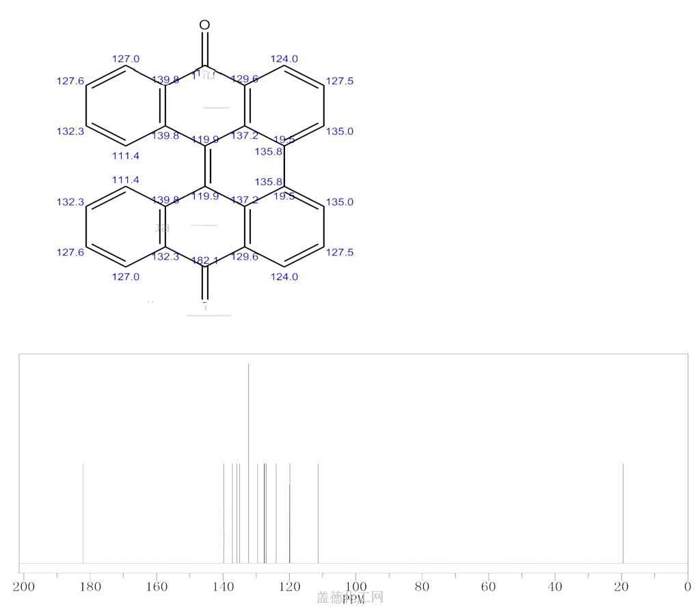Screen dimensions: 700x615
Task: Click the upper 111.4 shift label
Action: [126, 156]
